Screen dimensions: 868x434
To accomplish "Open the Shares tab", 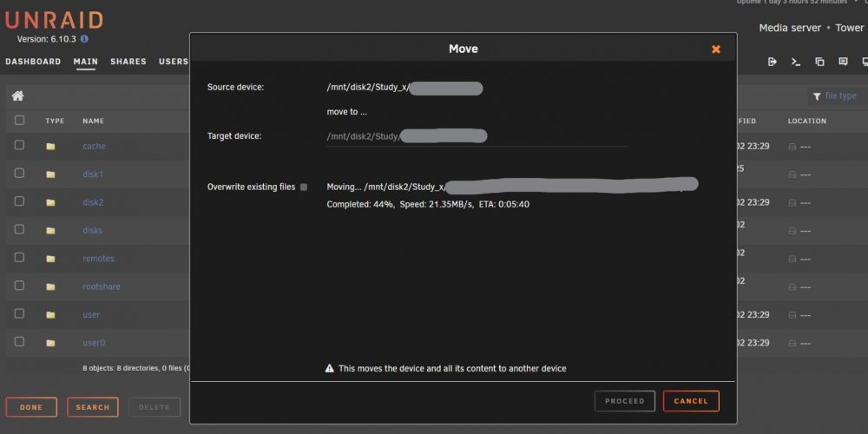I will point(128,62).
